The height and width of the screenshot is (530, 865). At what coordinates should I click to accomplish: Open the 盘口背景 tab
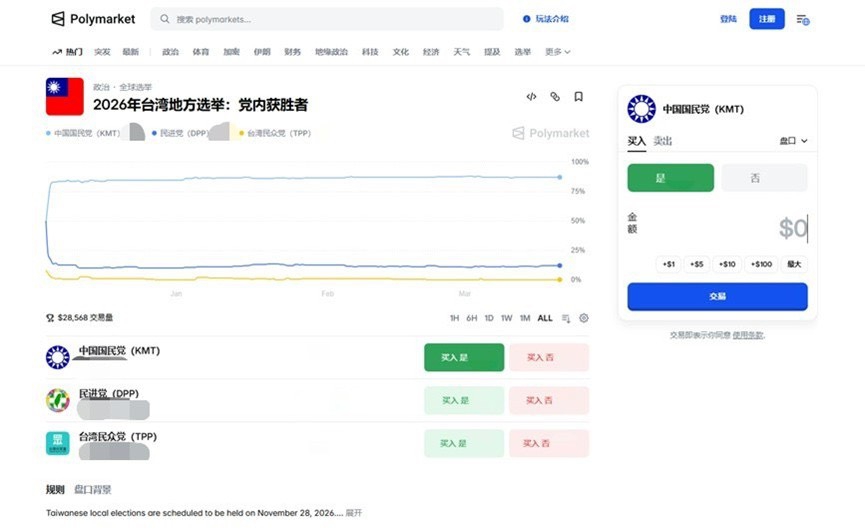point(93,489)
